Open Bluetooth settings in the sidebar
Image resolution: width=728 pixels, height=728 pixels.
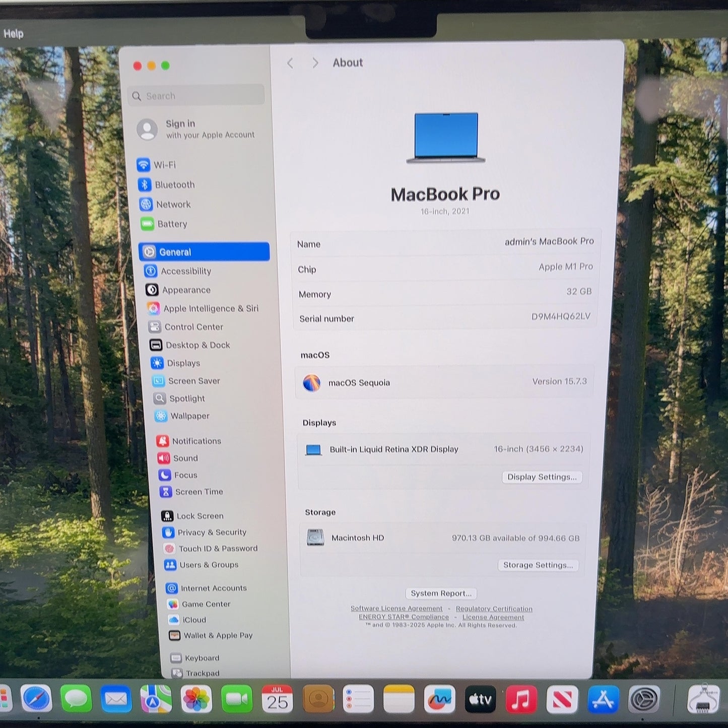click(x=166, y=185)
